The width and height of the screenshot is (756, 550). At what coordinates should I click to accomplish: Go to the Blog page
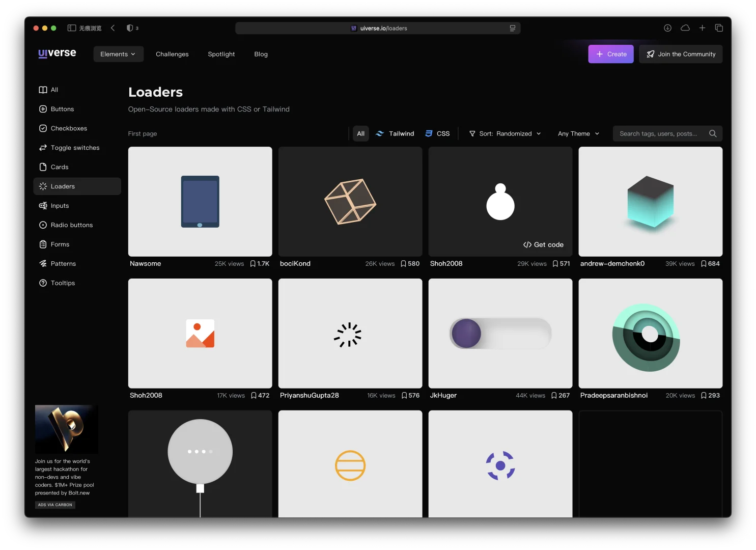click(261, 54)
